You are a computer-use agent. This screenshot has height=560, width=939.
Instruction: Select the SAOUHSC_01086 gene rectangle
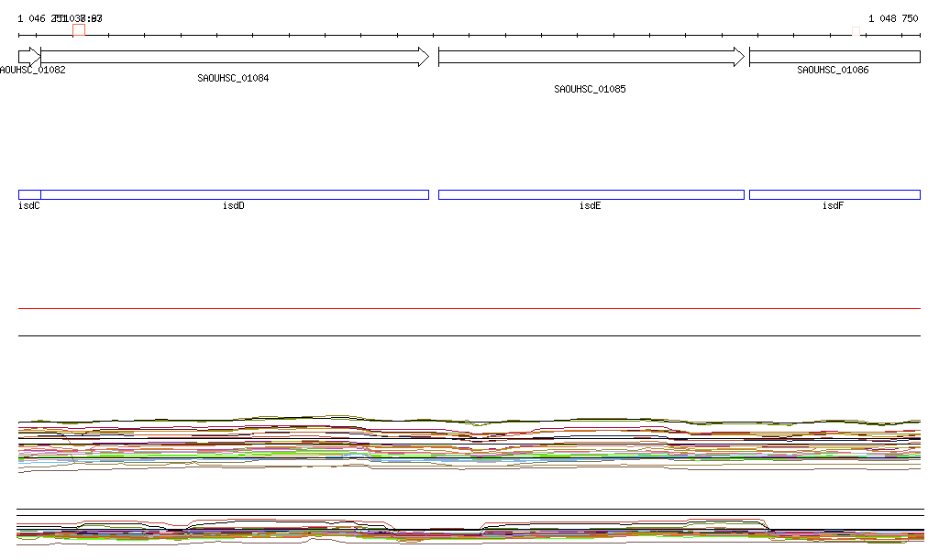834,57
